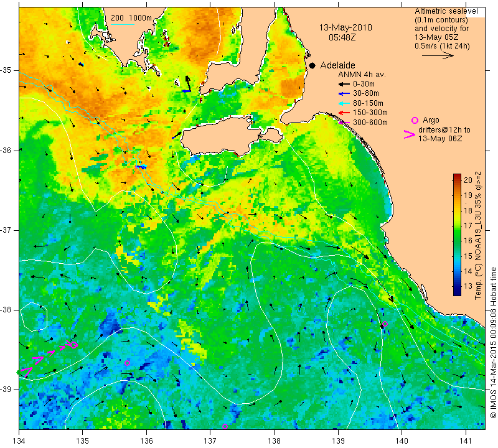Click the -39 latitude axis label
498x448 pixels.
click(6, 390)
